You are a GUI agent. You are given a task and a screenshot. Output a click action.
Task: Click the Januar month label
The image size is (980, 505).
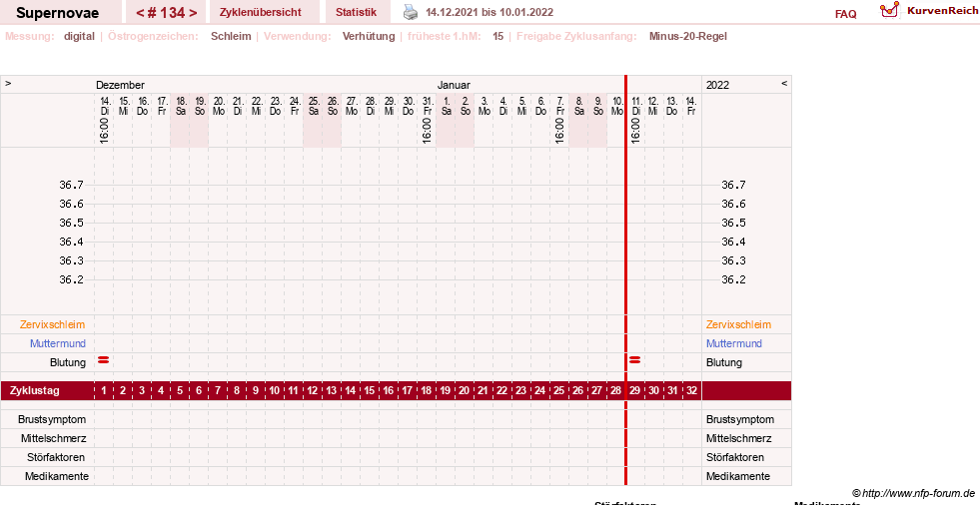point(454,85)
